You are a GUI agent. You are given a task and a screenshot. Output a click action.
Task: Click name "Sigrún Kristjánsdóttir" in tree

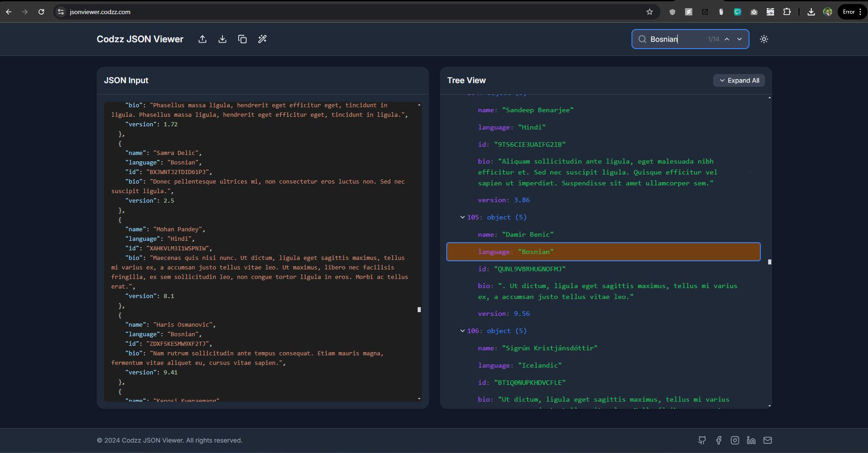(538, 348)
